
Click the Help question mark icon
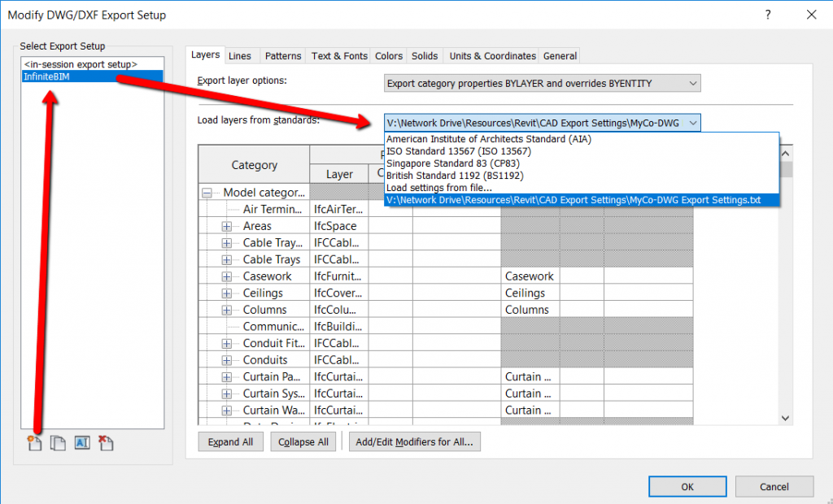coord(769,15)
